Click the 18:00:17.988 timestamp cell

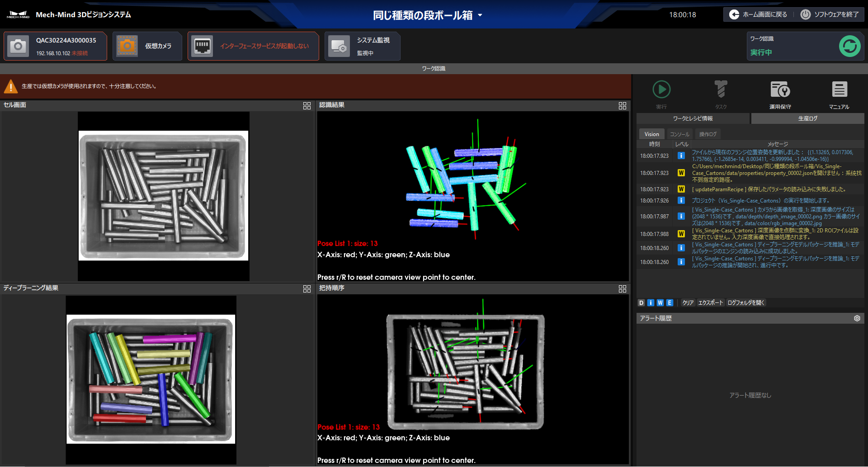click(x=654, y=234)
